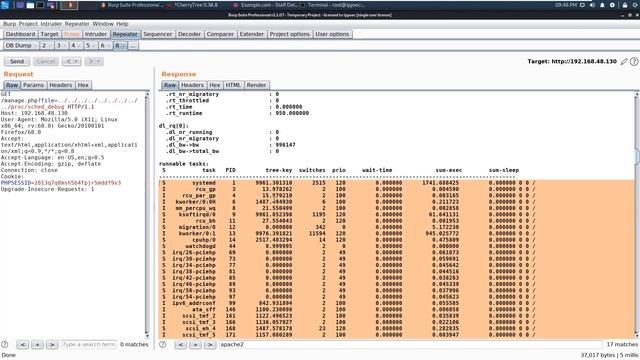Switch to the Proxy tab
The width and height of the screenshot is (640, 360).
[72, 34]
